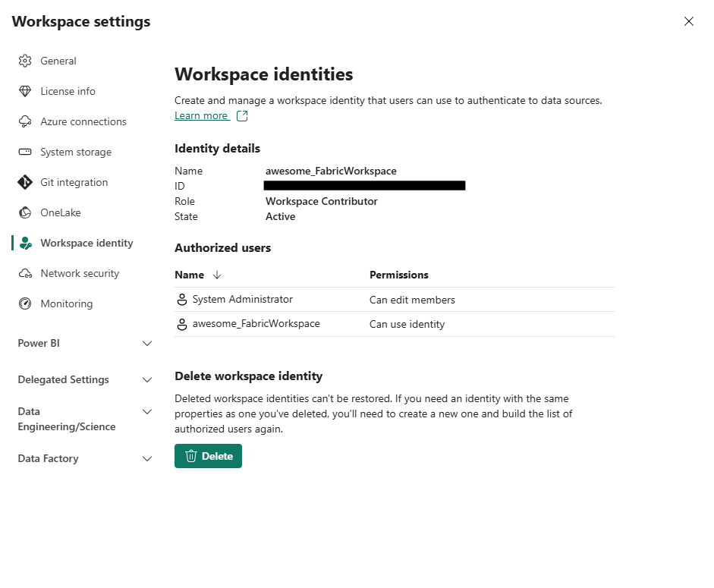Click the Monitoring gauge icon

point(25,303)
